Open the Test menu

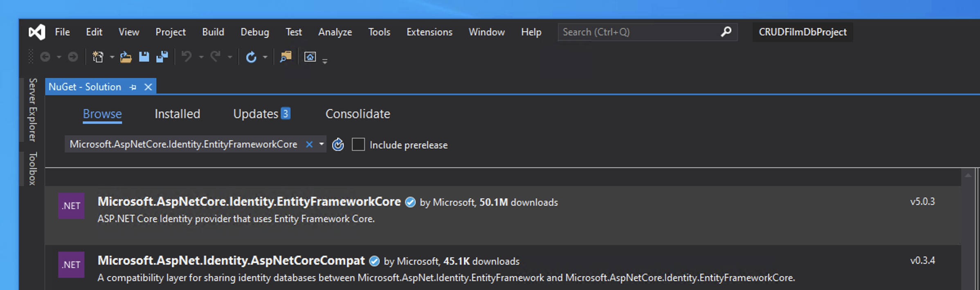(x=294, y=32)
